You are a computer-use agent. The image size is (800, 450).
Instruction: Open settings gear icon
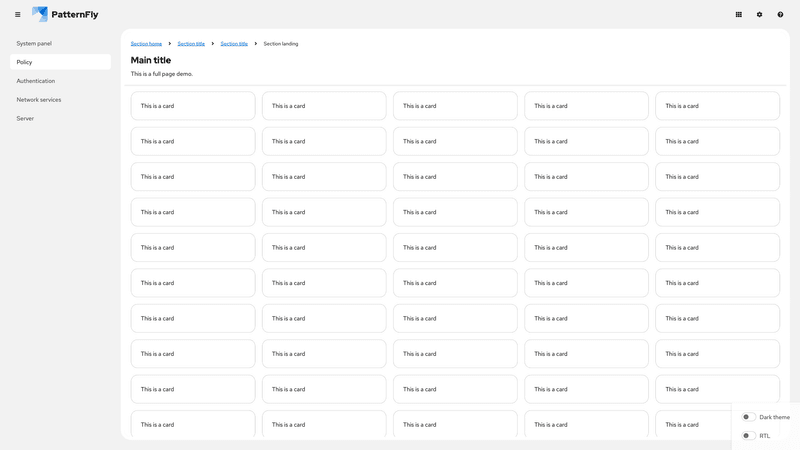pos(759,15)
